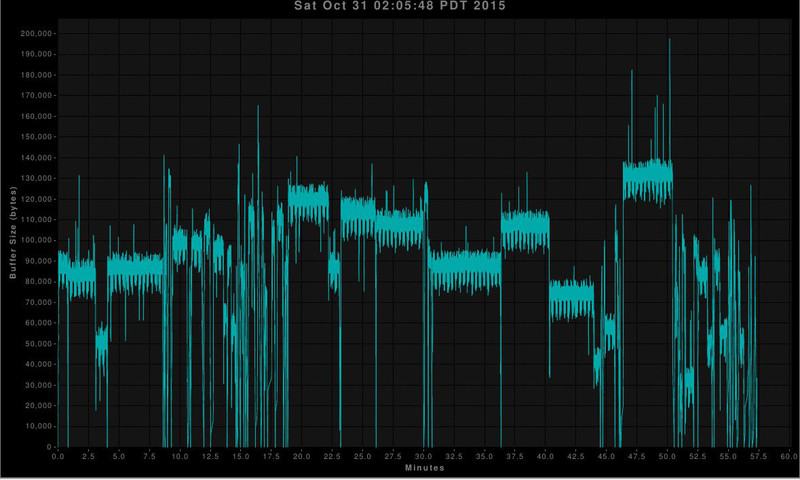This screenshot has height=480, width=800.
Task: Click the 170,000 y-axis tick label
Action: click(36, 95)
